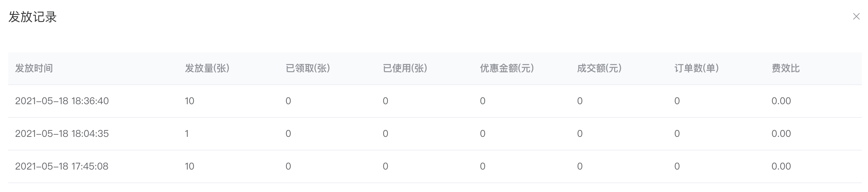The height and width of the screenshot is (192, 868).
Task: Click the 订单数(单) column header
Action: click(x=696, y=68)
